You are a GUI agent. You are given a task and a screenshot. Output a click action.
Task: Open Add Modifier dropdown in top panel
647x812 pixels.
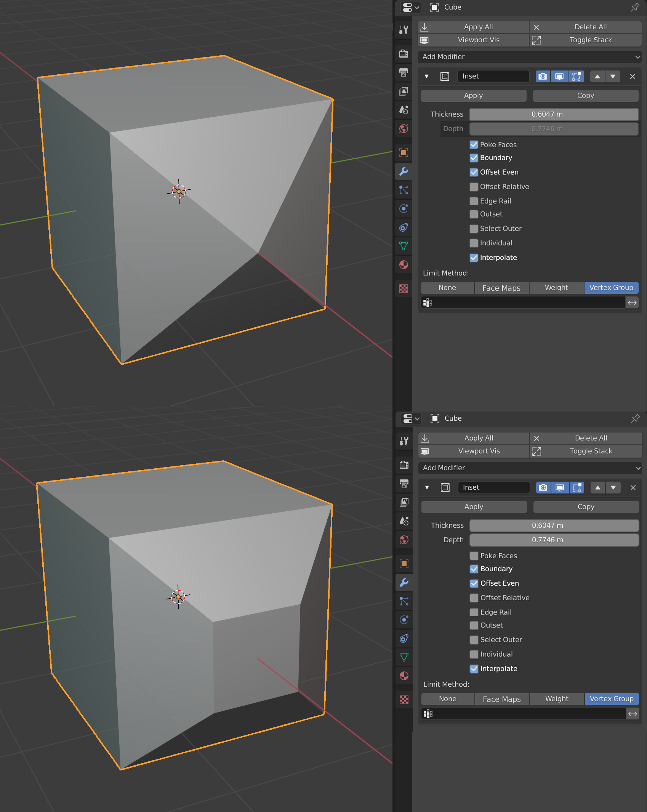(x=530, y=57)
